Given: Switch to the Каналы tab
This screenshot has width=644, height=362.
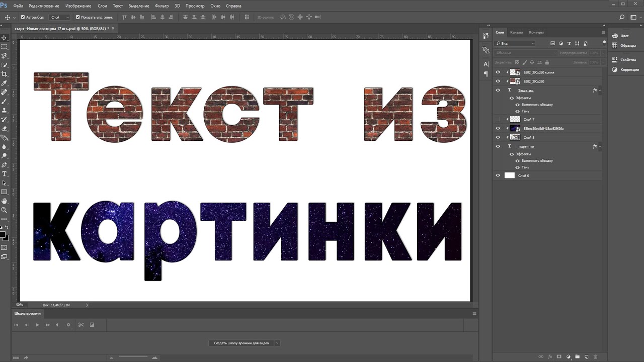Looking at the screenshot, I should point(516,32).
